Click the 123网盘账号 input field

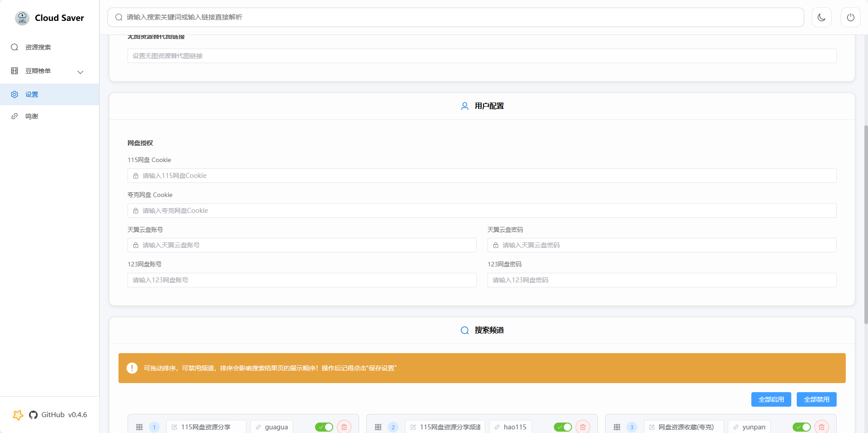pos(302,280)
